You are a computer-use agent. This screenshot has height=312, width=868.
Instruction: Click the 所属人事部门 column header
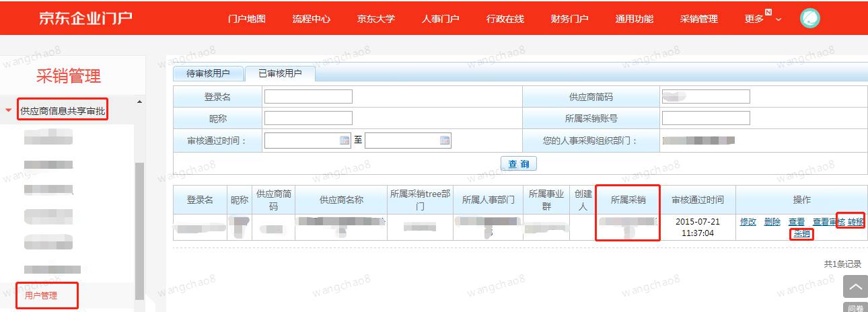489,200
